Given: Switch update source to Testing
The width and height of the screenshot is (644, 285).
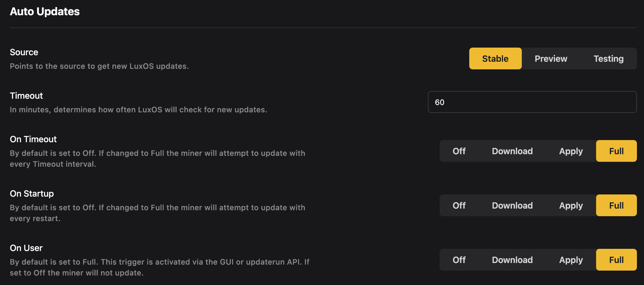Looking at the screenshot, I should tap(608, 58).
